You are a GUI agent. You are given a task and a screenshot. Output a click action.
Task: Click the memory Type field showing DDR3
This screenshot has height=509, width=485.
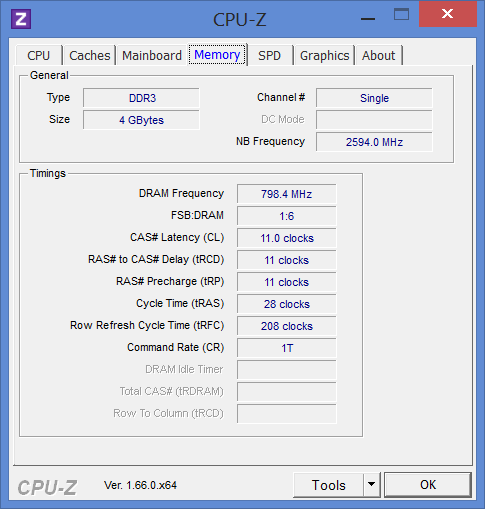(x=141, y=98)
